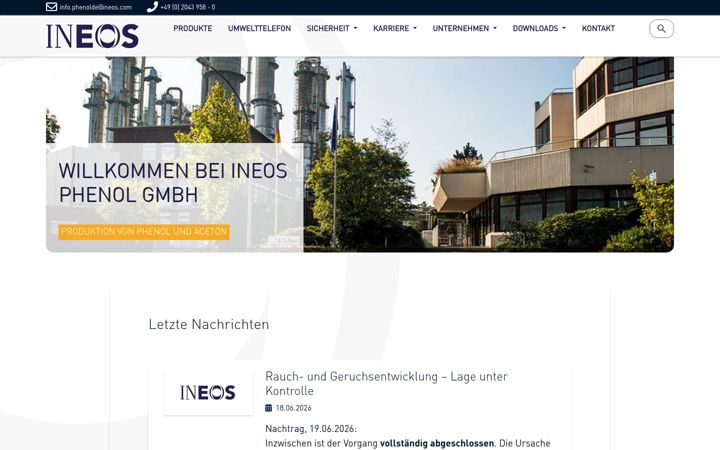Click the Letzte Nachrichten heading

tap(209, 324)
